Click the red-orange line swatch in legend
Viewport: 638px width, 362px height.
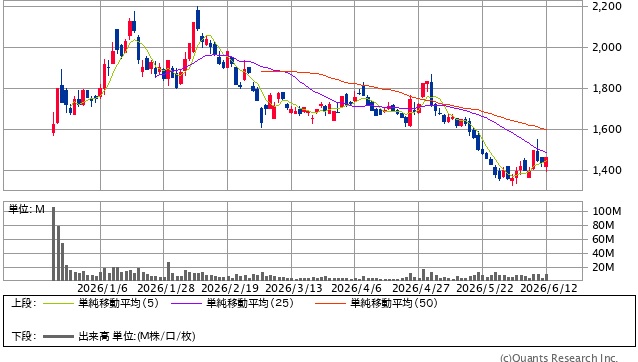pyautogui.click(x=330, y=303)
